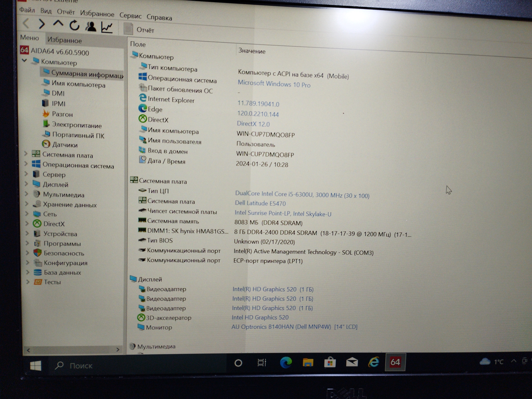Viewport: 532px width, 399px height.
Task: Open AU Optronics B140HAN monitor link
Action: pos(294,327)
